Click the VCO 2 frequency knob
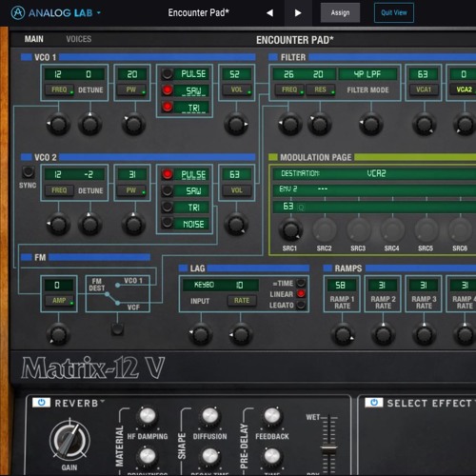The width and height of the screenshot is (476, 476). [x=58, y=224]
